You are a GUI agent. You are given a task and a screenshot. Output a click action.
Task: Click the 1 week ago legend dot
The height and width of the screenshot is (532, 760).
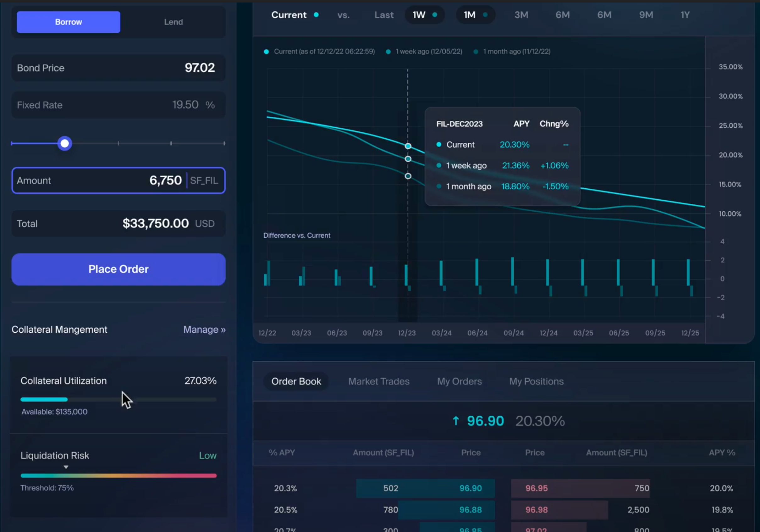(x=388, y=52)
